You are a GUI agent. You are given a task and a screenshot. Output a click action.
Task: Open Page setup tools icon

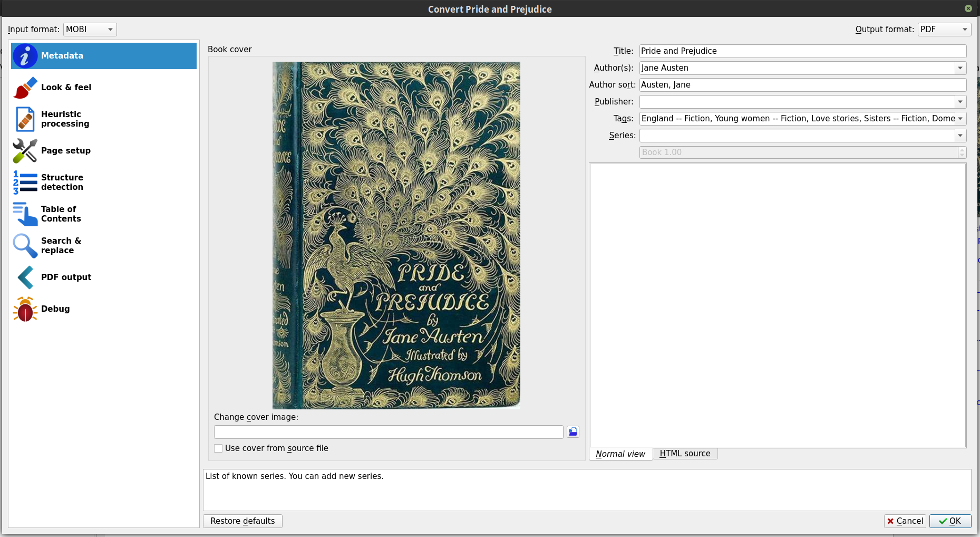(25, 151)
